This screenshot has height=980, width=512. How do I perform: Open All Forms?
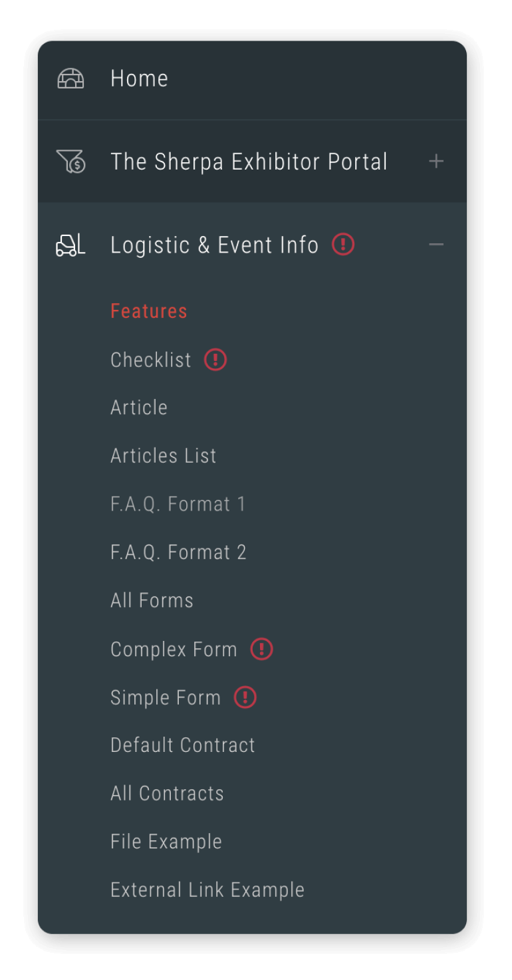click(152, 600)
